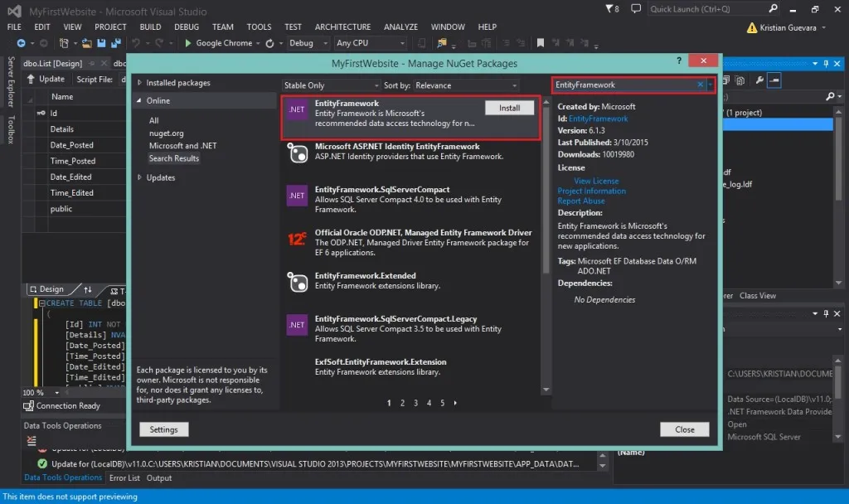The image size is (849, 504).
Task: Click the Close button in NuGet dialog
Action: 684,429
